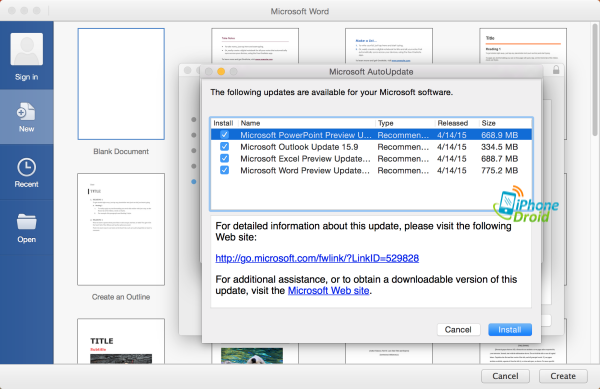This screenshot has height=389, width=600.
Task: Click the 334.5 MB size cell
Action: pyautogui.click(x=500, y=147)
